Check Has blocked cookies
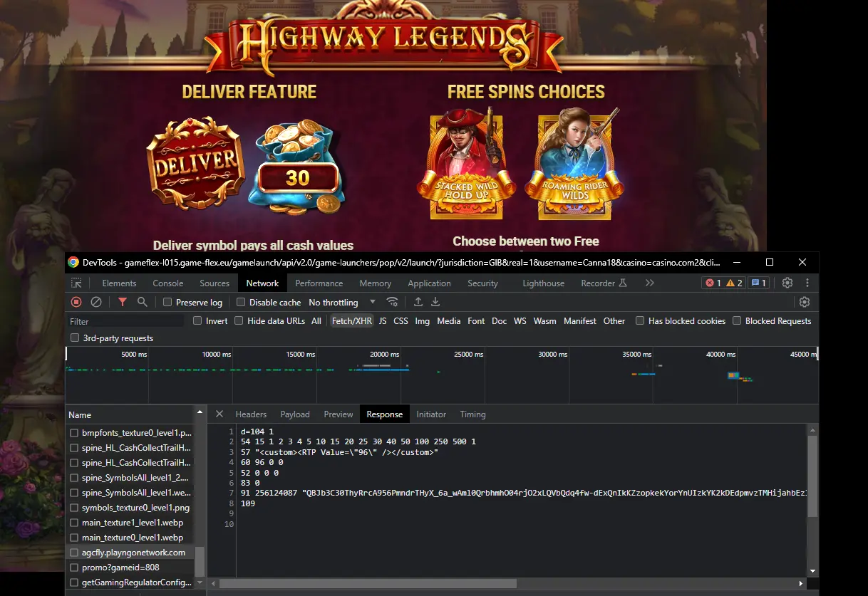 pyautogui.click(x=640, y=320)
